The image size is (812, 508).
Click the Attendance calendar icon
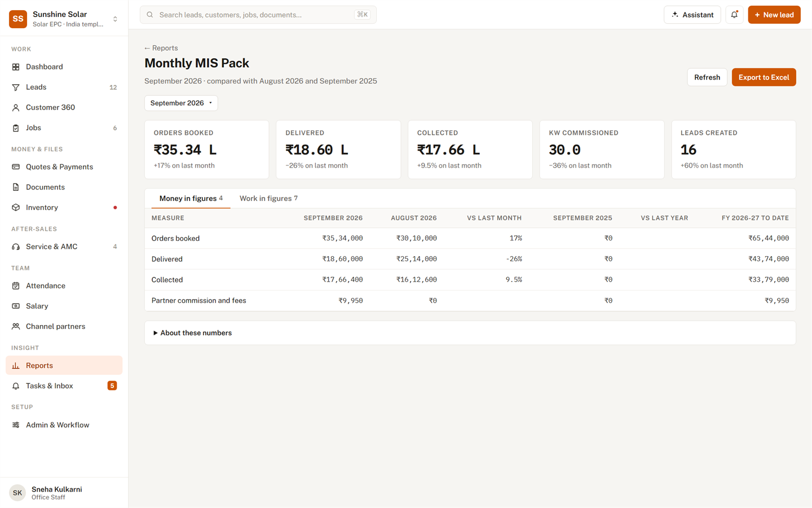(x=16, y=286)
